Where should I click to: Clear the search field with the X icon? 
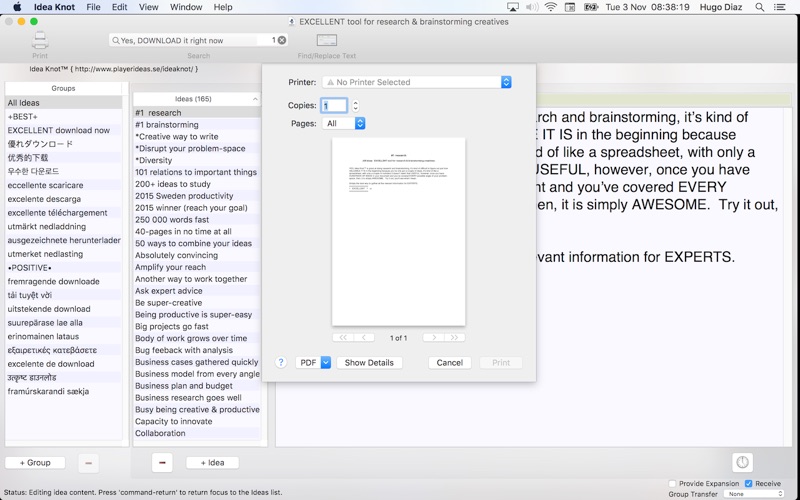(x=282, y=40)
